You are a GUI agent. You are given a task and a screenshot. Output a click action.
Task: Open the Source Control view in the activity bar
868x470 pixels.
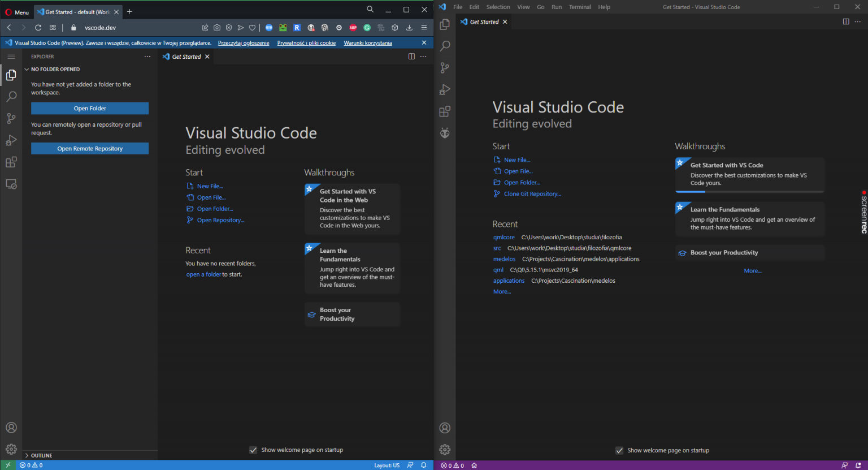tap(11, 118)
